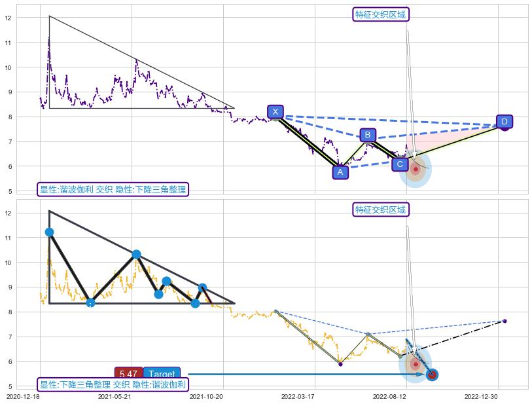
Task: Click the red dot inside the lower chart's shaded circle
Action: point(416,364)
